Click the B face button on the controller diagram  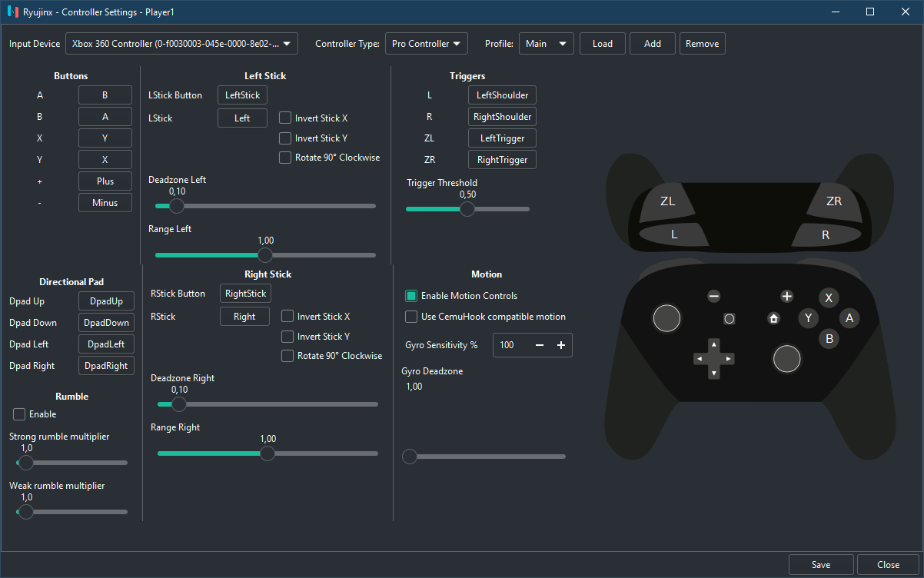(x=829, y=337)
